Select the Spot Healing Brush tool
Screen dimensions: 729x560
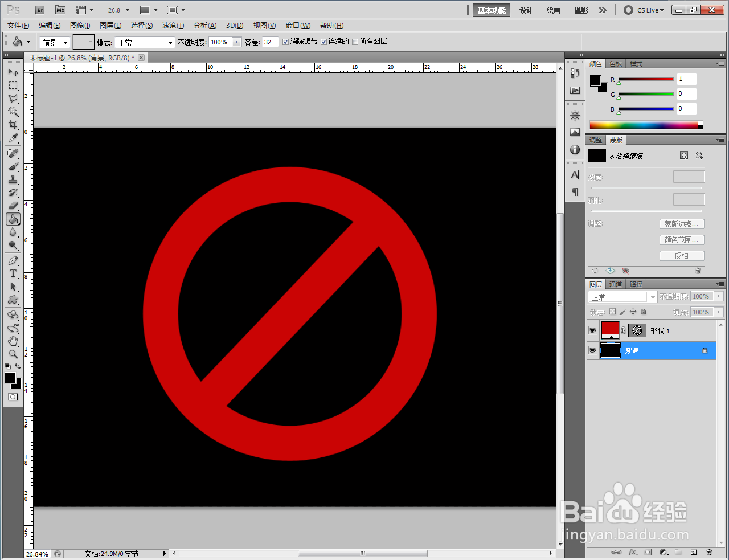tap(13, 154)
